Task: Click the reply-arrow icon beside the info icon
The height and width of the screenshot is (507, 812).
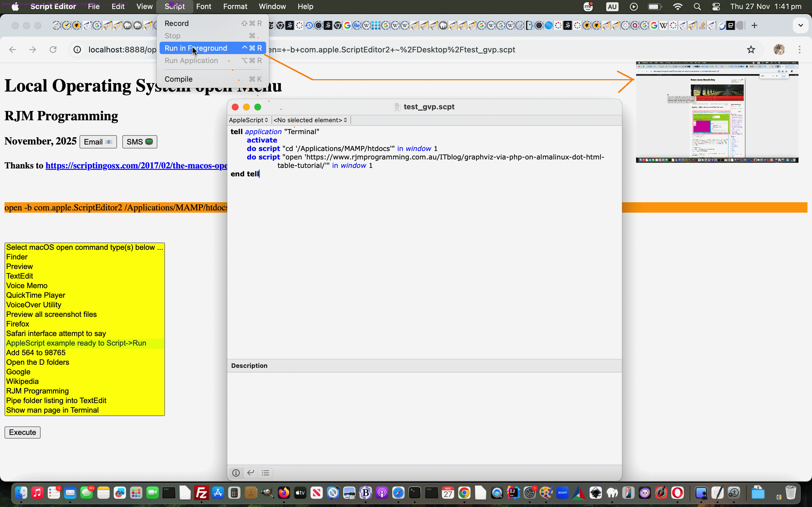Action: click(250, 473)
